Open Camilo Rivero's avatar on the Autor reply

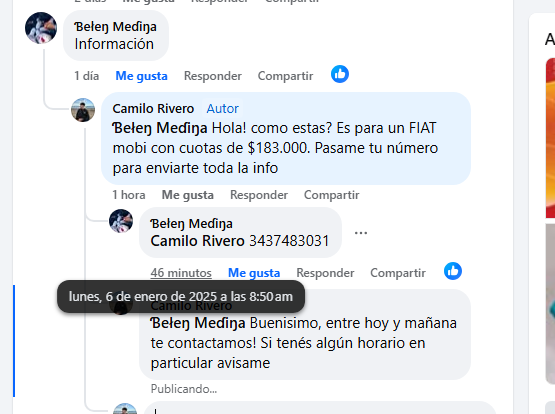coord(83,110)
